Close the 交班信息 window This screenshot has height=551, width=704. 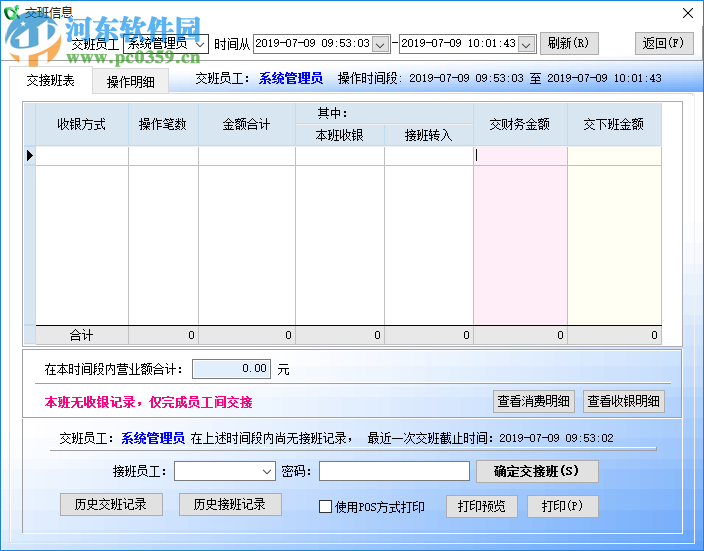tap(687, 13)
